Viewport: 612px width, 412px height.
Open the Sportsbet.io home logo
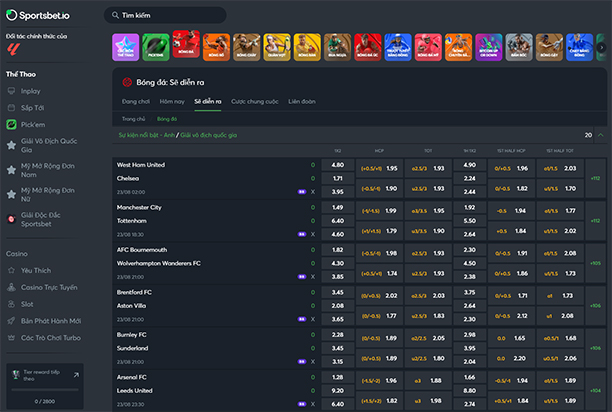[x=38, y=15]
